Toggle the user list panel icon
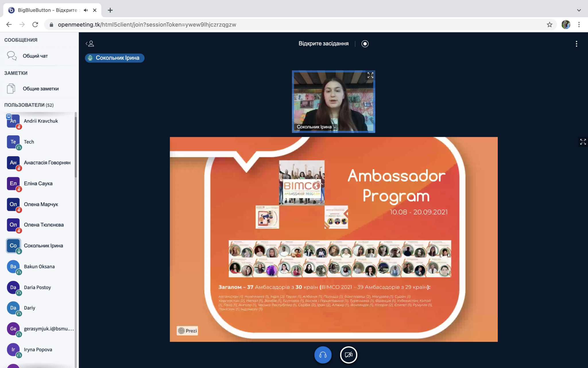The width and height of the screenshot is (588, 368). click(90, 44)
